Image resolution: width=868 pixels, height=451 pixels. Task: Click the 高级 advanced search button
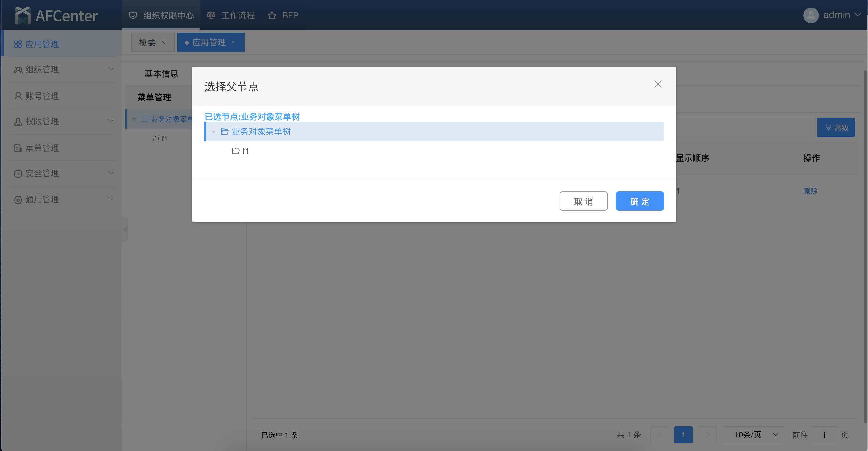point(836,128)
